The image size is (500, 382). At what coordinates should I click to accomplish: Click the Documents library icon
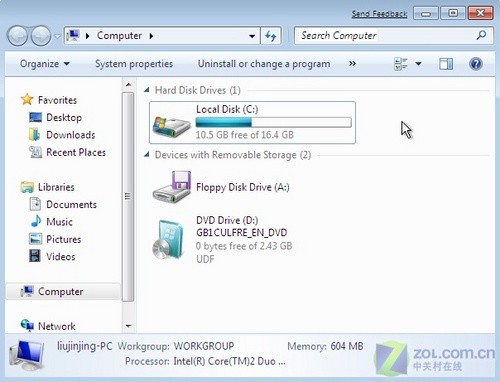[x=35, y=204]
